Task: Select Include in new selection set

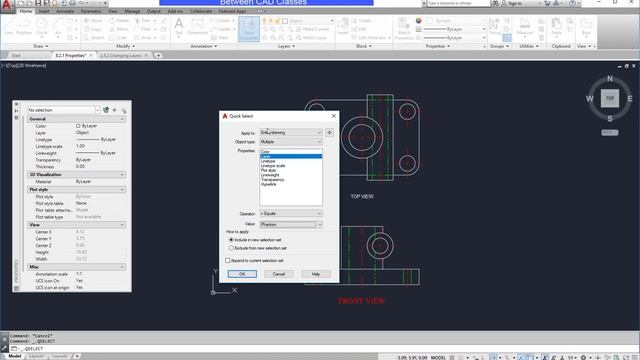Action: tap(256, 240)
